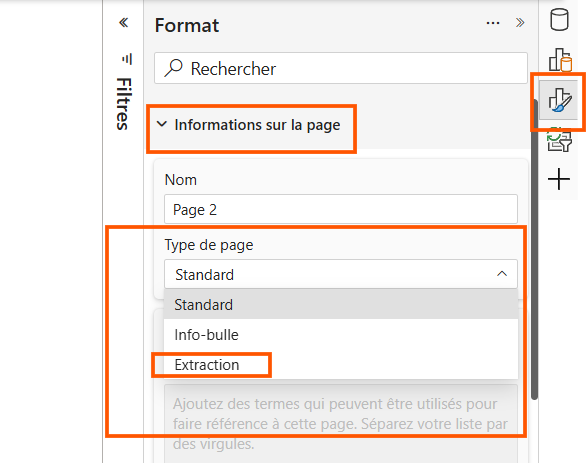Screen dimensions: 586x463
Task: Open the Filtres pane filter icon
Action: click(127, 59)
